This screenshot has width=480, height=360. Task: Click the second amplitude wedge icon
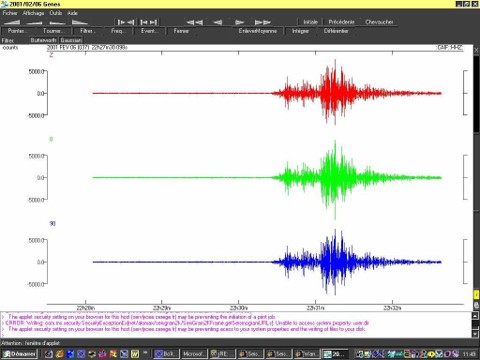pyautogui.click(x=34, y=22)
